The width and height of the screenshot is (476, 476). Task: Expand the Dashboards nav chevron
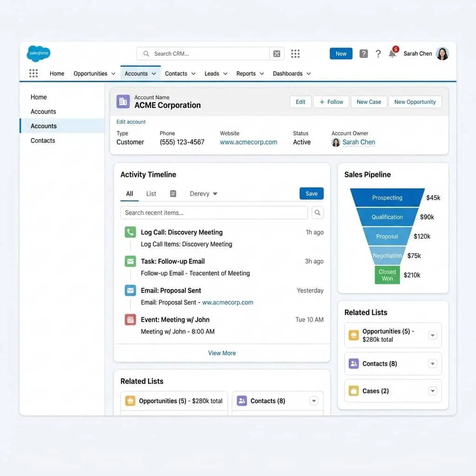(309, 74)
